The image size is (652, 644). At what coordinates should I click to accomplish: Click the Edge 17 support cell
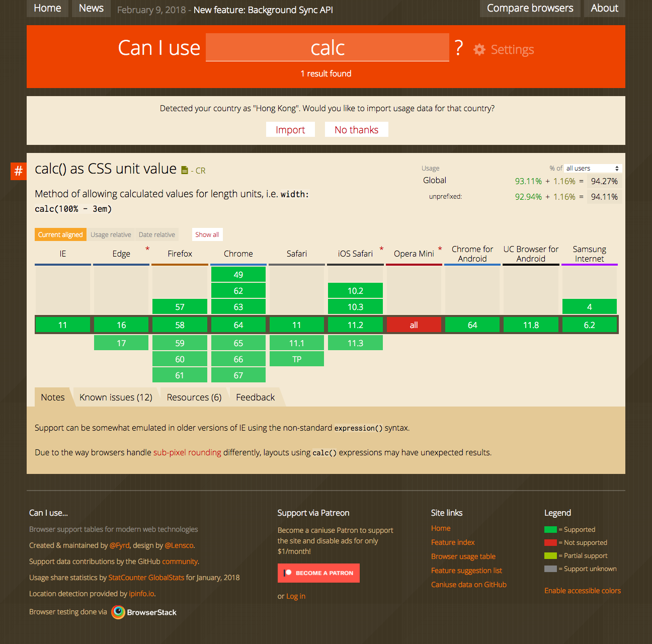121,343
